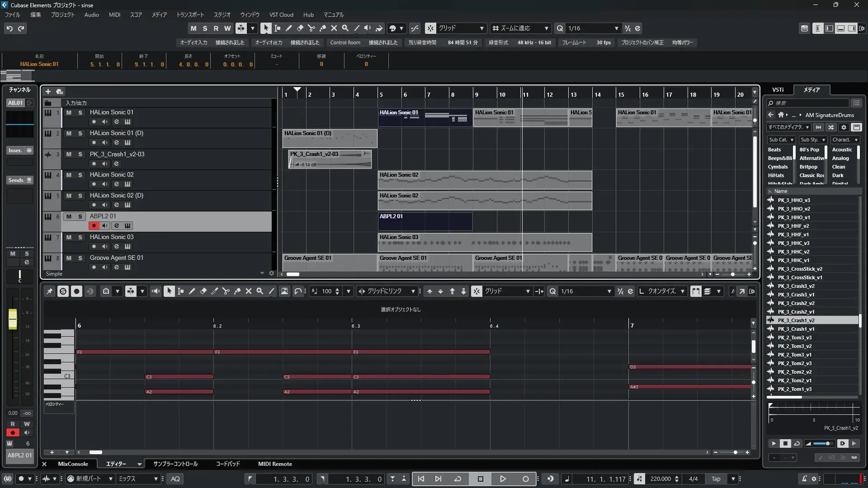The height and width of the screenshot is (488, 868).
Task: Select the Scissors split tool in main toolbar
Action: [x=311, y=28]
